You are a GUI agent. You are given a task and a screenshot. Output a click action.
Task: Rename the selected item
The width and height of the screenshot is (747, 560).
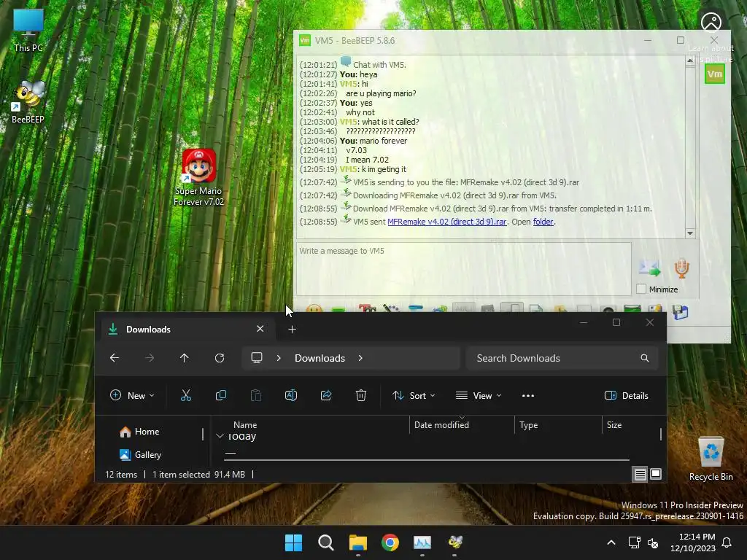point(291,395)
